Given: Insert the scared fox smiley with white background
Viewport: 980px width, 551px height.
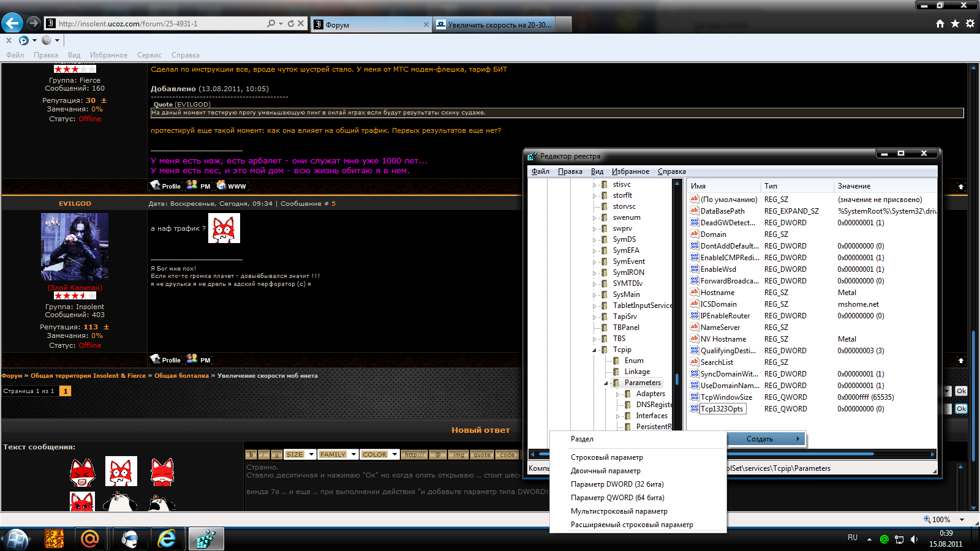Looking at the screenshot, I should [121, 471].
